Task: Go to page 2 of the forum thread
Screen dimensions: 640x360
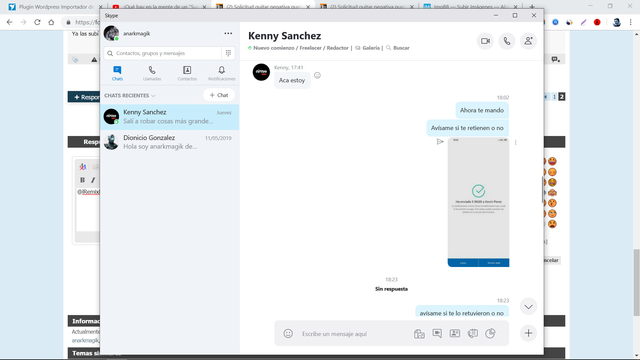Action: click(562, 97)
